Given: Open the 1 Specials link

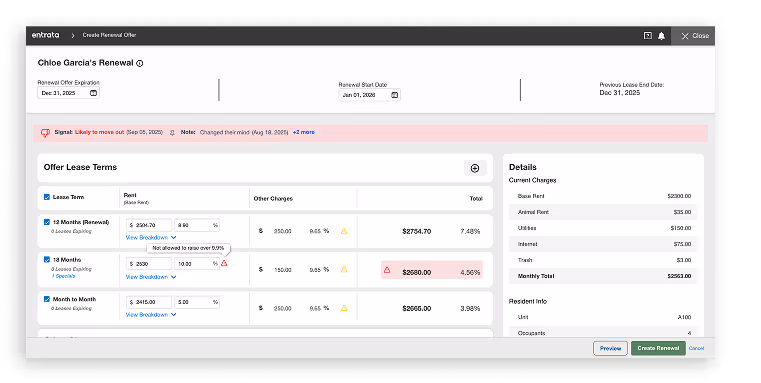Looking at the screenshot, I should tap(64, 276).
